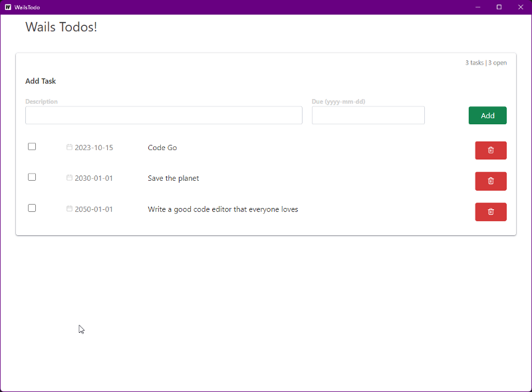Screen dimensions: 532x392
Task: Minimize the WailsTodo window
Action: [477, 7]
